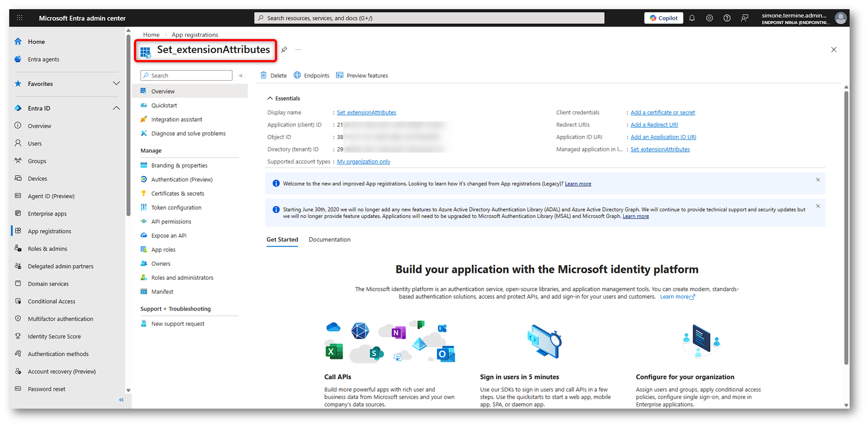Click the Delete trash icon
The height and width of the screenshot is (427, 868).
(264, 75)
